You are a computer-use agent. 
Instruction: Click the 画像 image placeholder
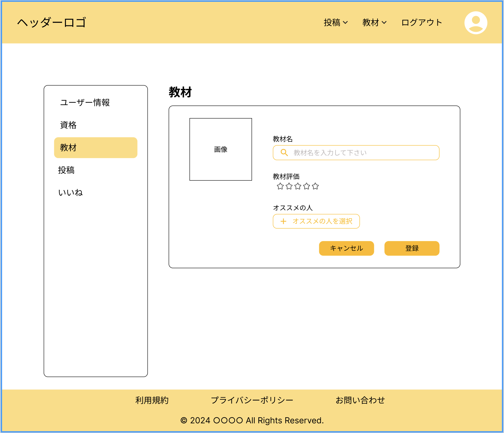(x=221, y=149)
